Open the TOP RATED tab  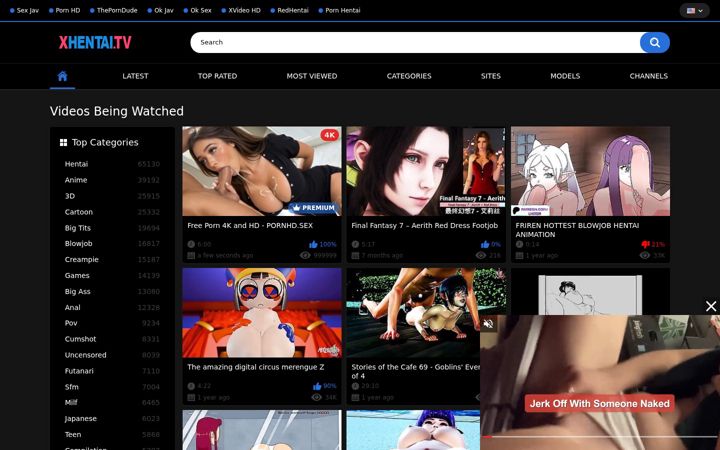[x=217, y=76]
